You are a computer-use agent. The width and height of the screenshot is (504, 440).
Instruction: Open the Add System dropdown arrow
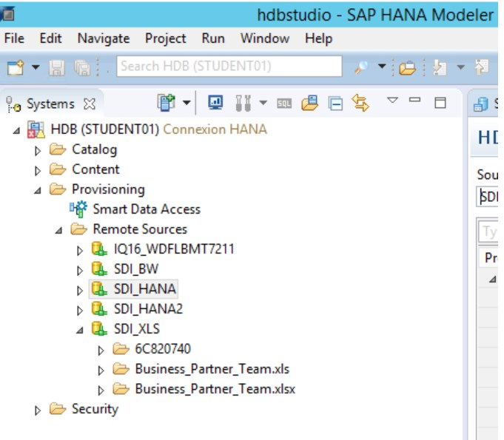click(187, 103)
